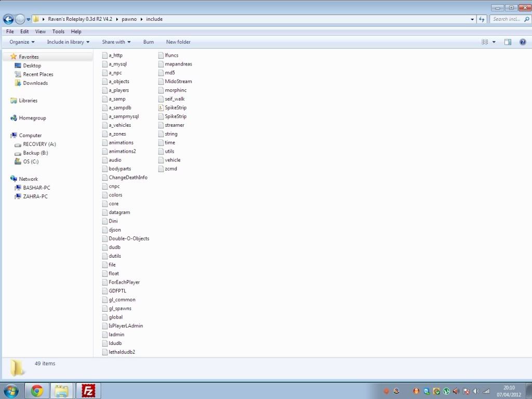Select the mapandreas file icon

coord(161,64)
